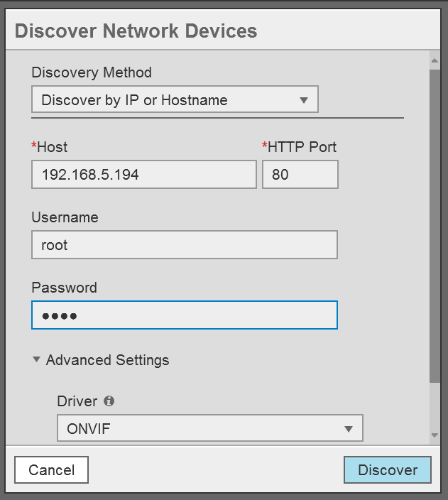The height and width of the screenshot is (500, 448).
Task: Click the Password label text
Action: (64, 288)
